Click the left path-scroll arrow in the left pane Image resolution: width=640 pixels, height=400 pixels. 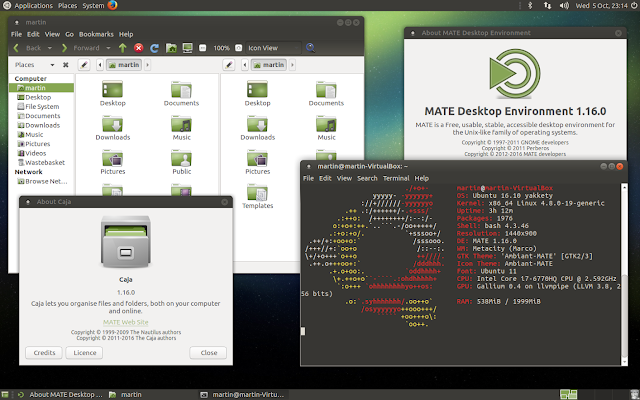pyautogui.click(x=100, y=65)
